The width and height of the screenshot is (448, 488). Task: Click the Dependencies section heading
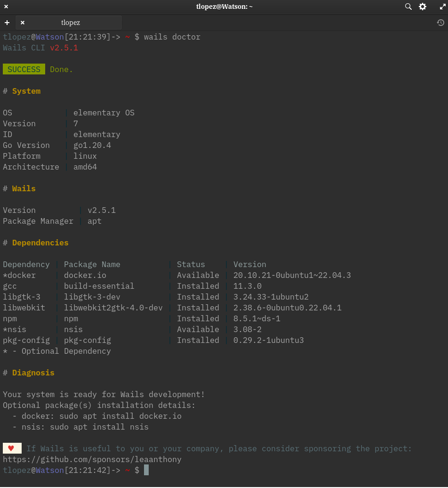(40, 243)
